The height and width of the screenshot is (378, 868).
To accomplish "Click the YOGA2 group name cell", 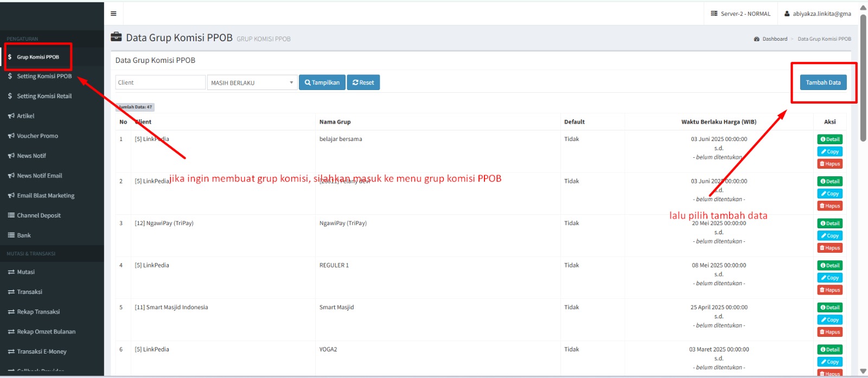I will coord(328,350).
